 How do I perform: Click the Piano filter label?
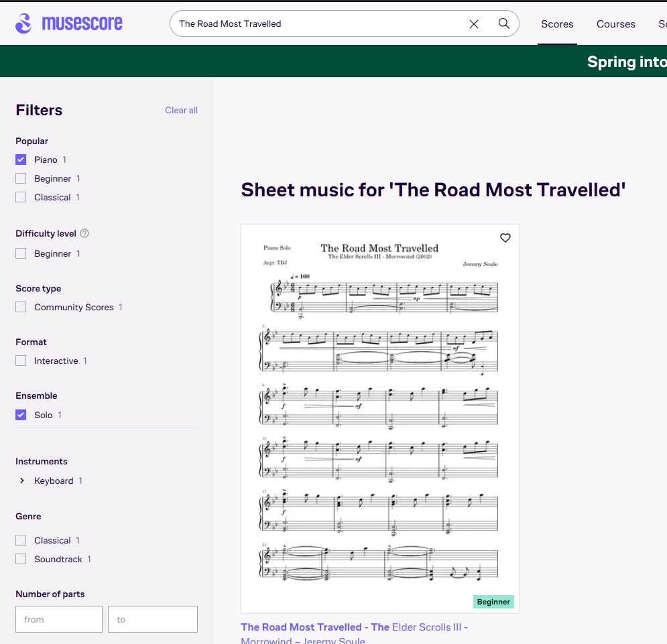46,160
